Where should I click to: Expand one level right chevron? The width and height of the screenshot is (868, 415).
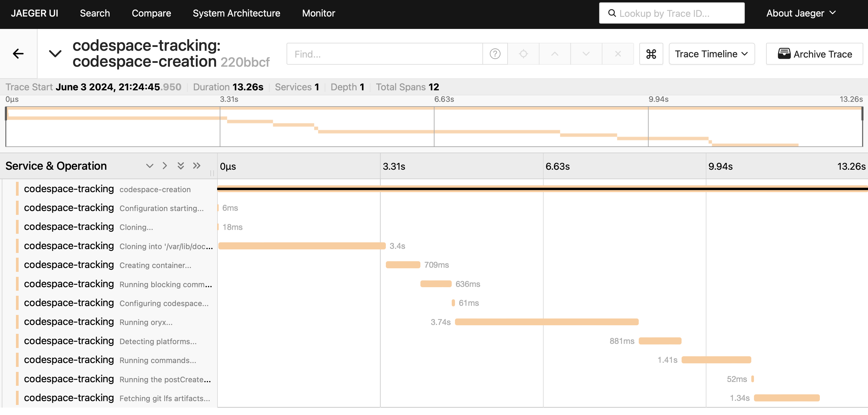(x=165, y=166)
